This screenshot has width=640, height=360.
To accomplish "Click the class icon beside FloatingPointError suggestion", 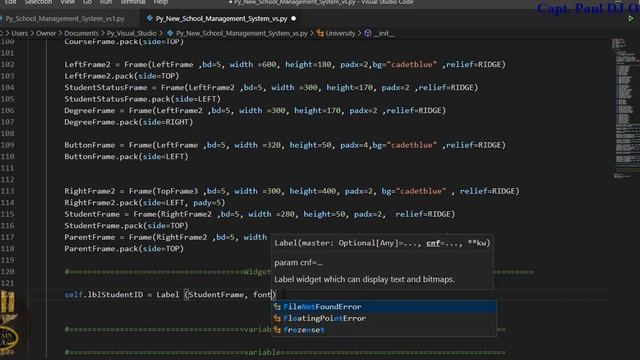I will coord(278,318).
